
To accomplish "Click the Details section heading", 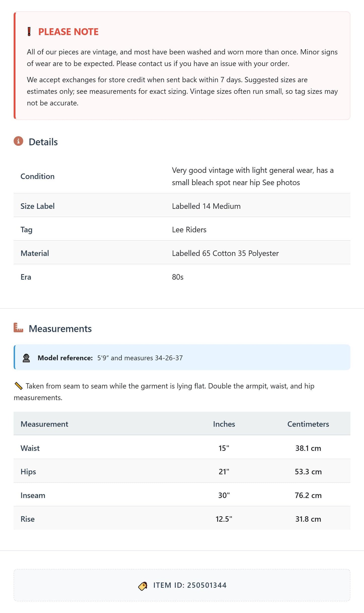I will tap(43, 142).
